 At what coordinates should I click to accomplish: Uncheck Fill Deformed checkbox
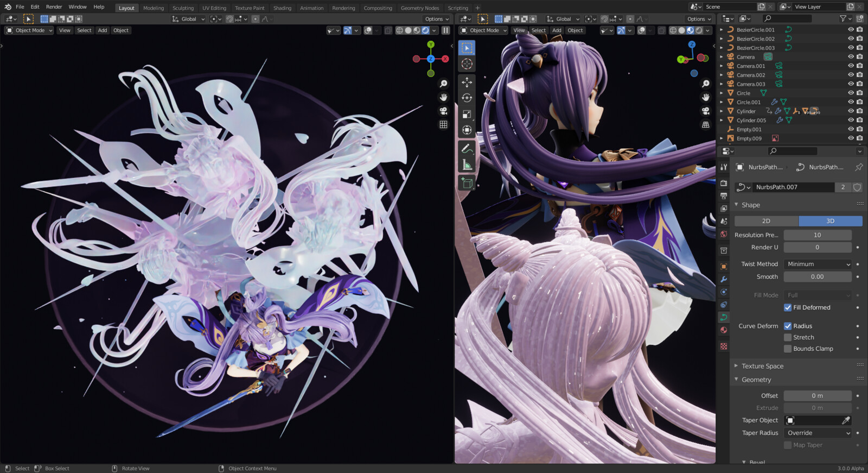point(788,307)
